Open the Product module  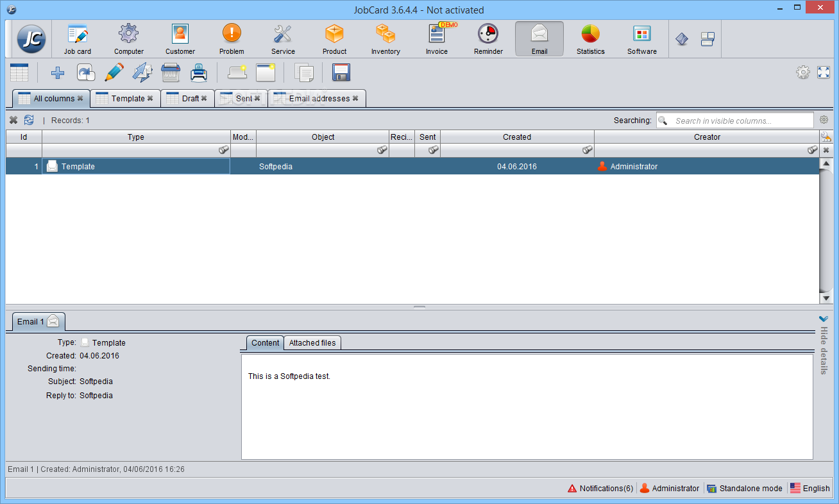coord(334,39)
